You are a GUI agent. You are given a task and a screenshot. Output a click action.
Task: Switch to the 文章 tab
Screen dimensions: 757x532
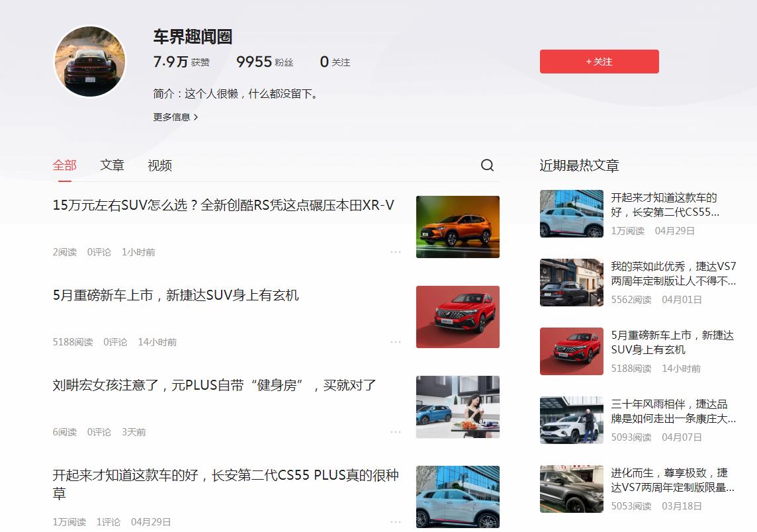pos(112,165)
